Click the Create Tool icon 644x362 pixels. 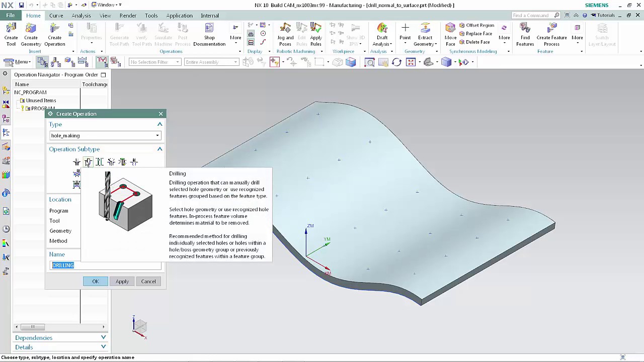11,34
